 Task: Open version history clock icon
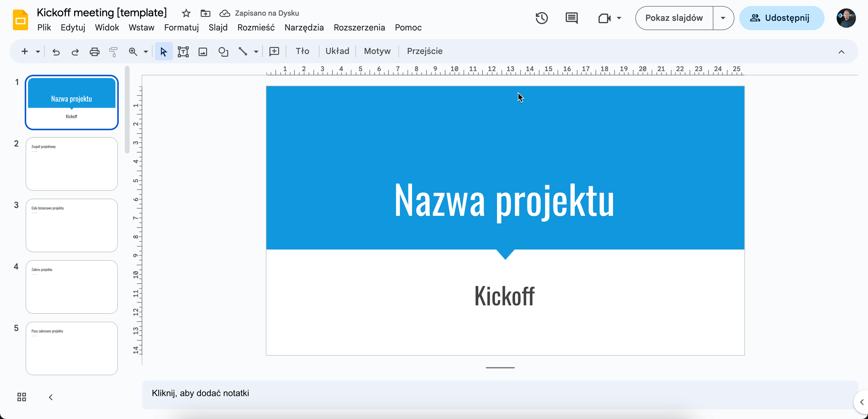542,18
